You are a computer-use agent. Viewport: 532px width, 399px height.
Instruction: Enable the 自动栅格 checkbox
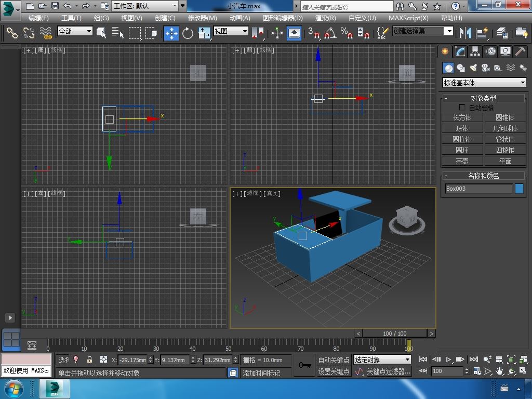(462, 108)
